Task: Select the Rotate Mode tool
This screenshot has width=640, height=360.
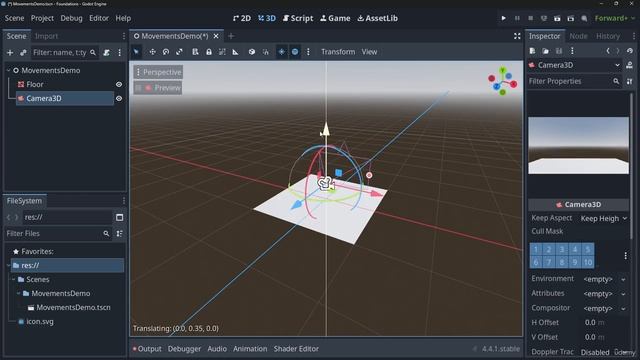Action: point(166,52)
